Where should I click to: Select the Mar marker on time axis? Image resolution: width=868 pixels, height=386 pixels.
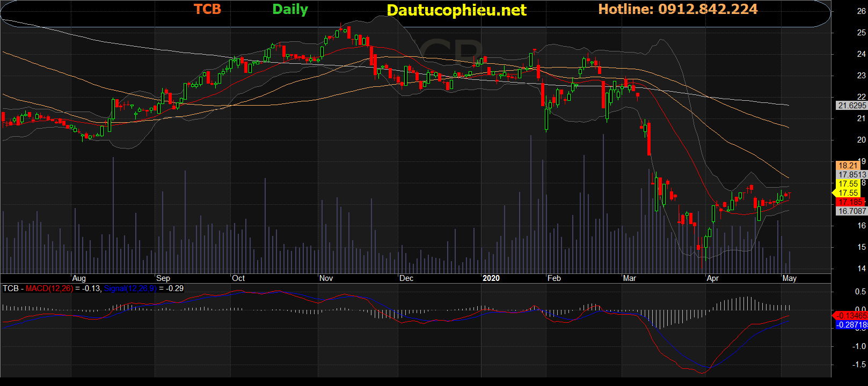click(x=629, y=278)
